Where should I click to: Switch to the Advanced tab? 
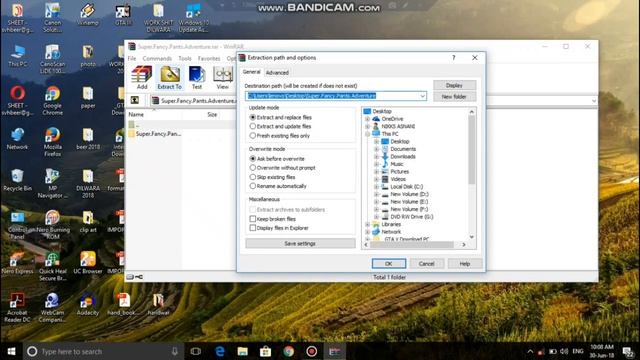point(277,73)
